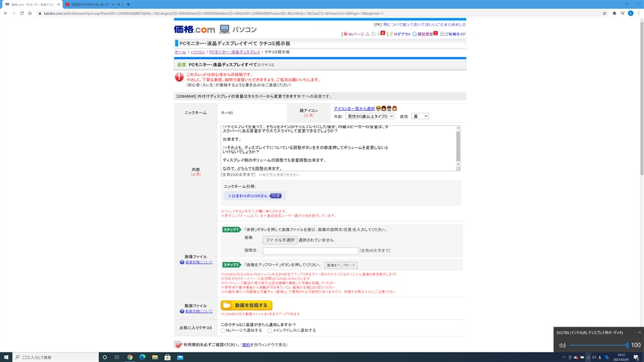Expand the audio device list chevron
Image resolution: width=644 pixels, height=362 pixels.
(639, 332)
